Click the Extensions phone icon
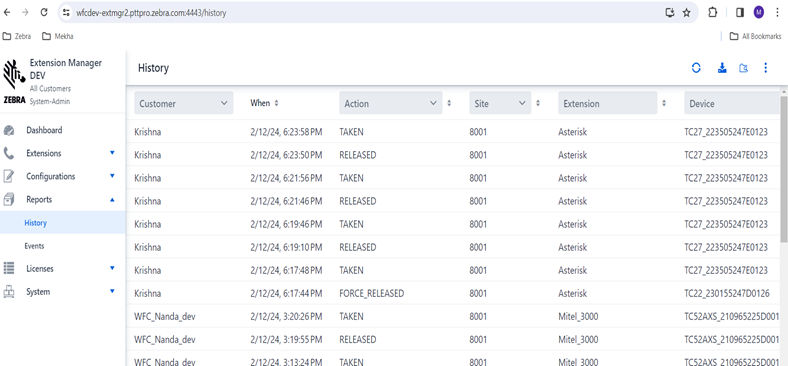This screenshot has height=366, width=788. coord(9,153)
